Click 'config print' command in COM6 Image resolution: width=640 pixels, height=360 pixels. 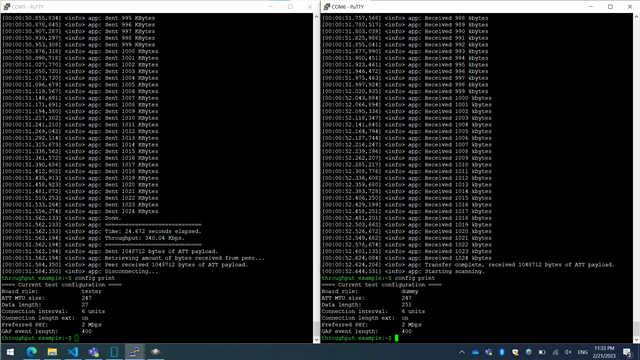click(x=415, y=278)
